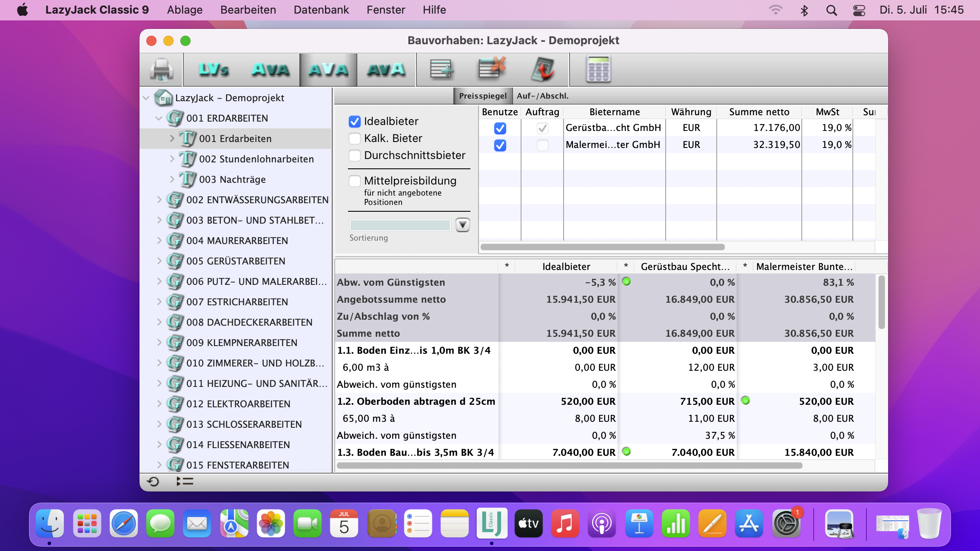This screenshot has height=551, width=980.
Task: Enable the Durchschnittsbieter checkbox
Action: 354,156
